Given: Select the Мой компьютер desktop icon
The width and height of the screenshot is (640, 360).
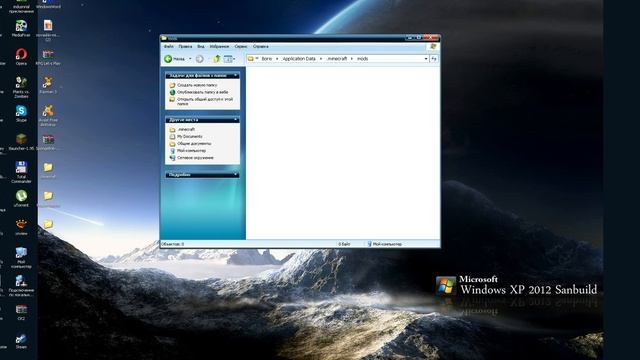Looking at the screenshot, I should [21, 257].
